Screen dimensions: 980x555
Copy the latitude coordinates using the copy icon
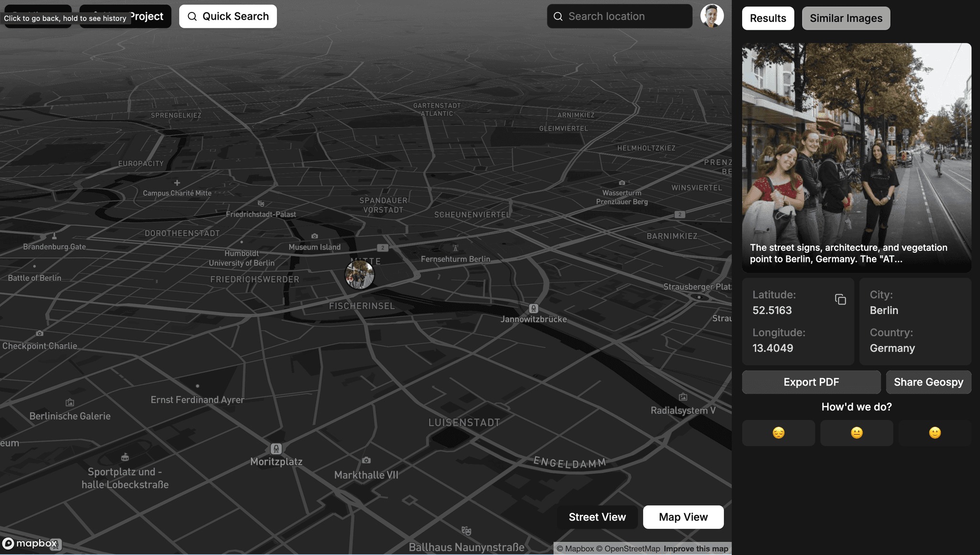[x=841, y=299]
